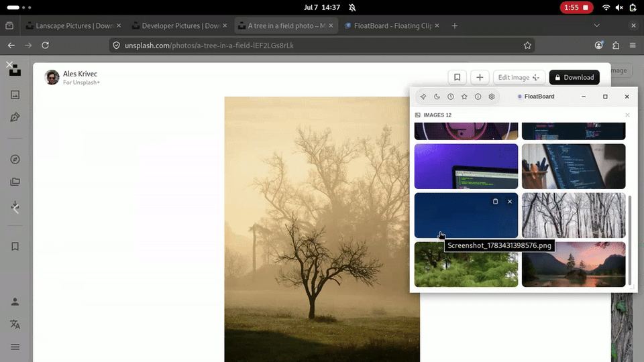The height and width of the screenshot is (362, 644).
Task: Select the sunset lake thumbnail
Action: tap(574, 265)
